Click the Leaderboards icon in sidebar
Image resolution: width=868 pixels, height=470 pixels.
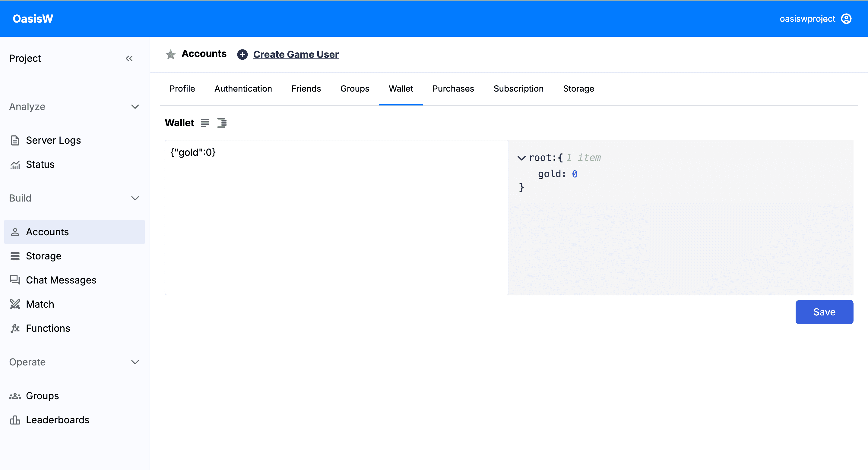pos(15,420)
